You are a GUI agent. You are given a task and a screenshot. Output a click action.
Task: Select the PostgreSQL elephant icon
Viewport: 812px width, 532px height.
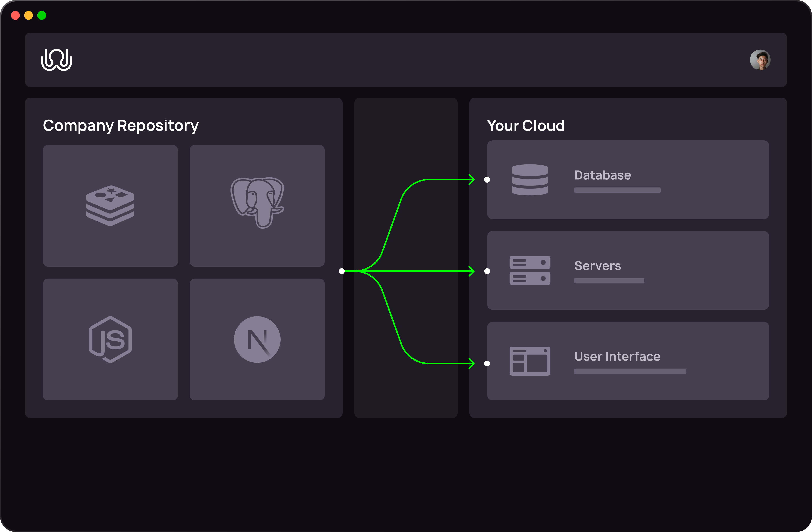[x=257, y=203]
